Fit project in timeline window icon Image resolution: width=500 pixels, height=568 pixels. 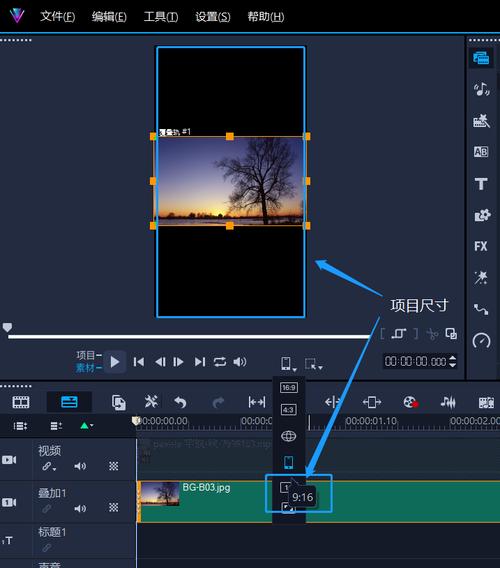click(257, 402)
